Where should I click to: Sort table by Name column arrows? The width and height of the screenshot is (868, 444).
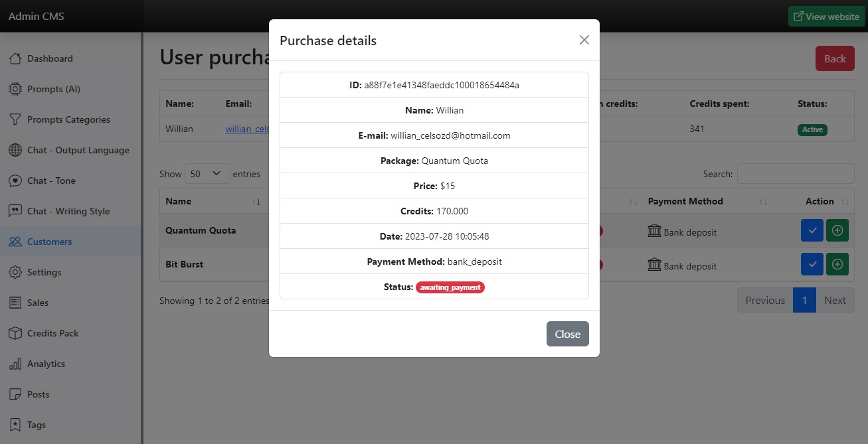point(256,202)
